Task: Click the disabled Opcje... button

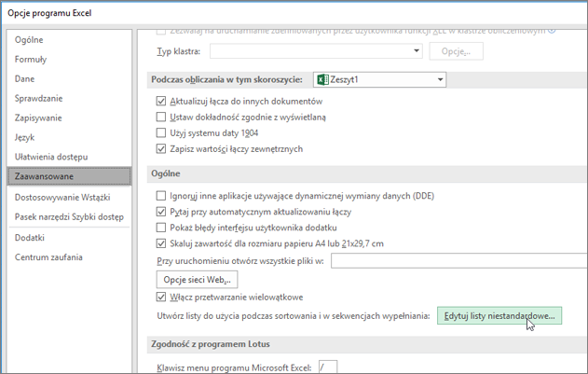Action: point(456,51)
